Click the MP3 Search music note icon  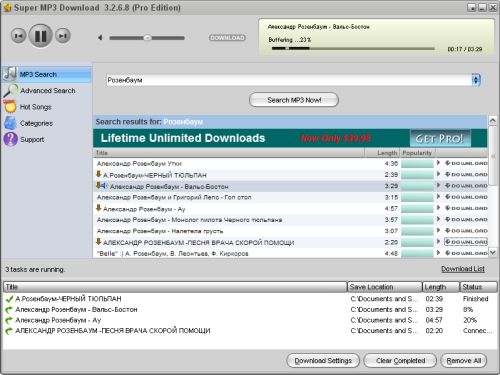click(10, 74)
